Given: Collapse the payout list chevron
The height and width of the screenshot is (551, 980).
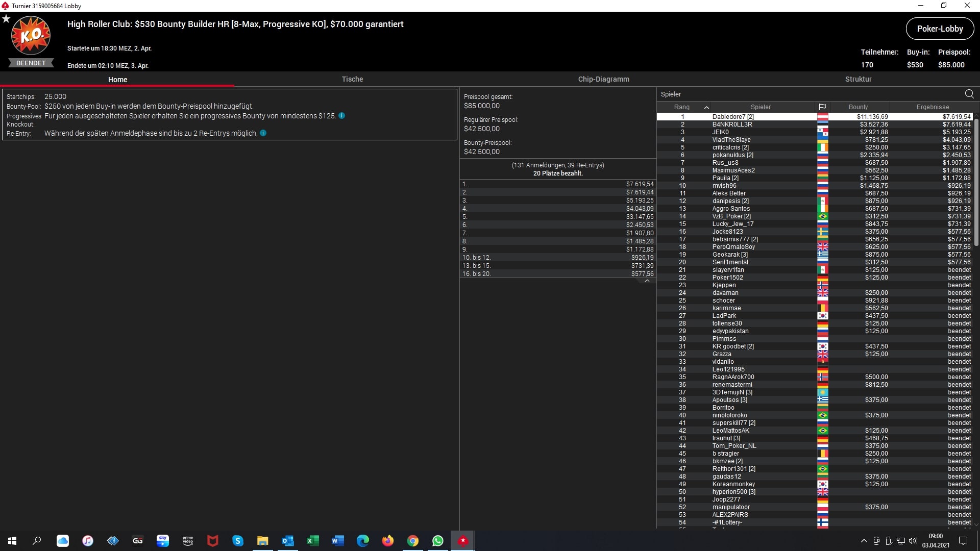Looking at the screenshot, I should tap(647, 281).
